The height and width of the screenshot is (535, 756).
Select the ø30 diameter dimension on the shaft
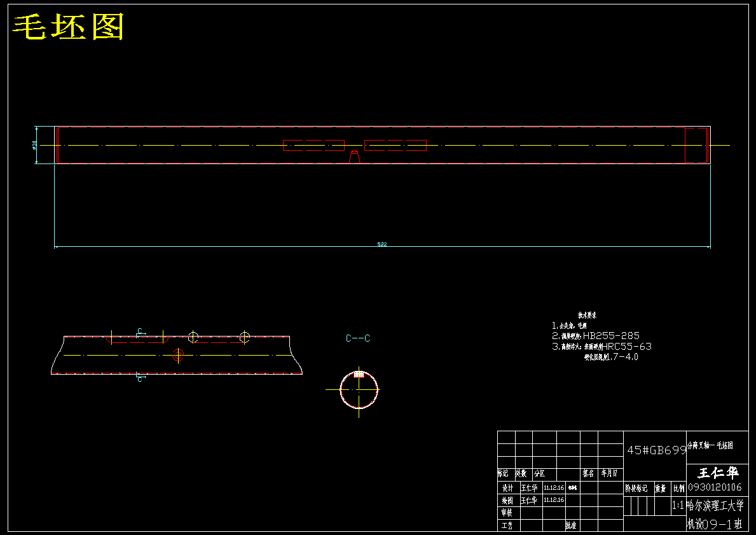click(35, 145)
